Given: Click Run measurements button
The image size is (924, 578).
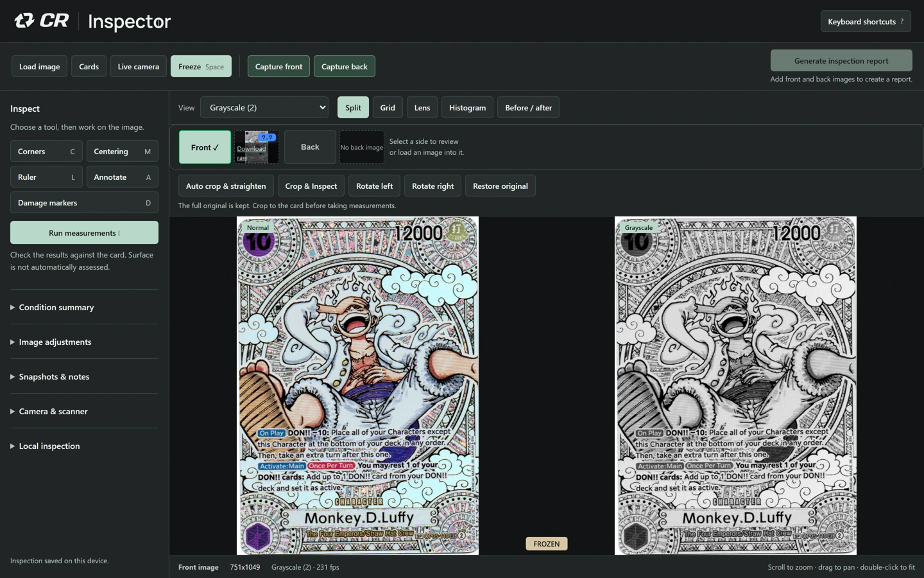Looking at the screenshot, I should (84, 232).
